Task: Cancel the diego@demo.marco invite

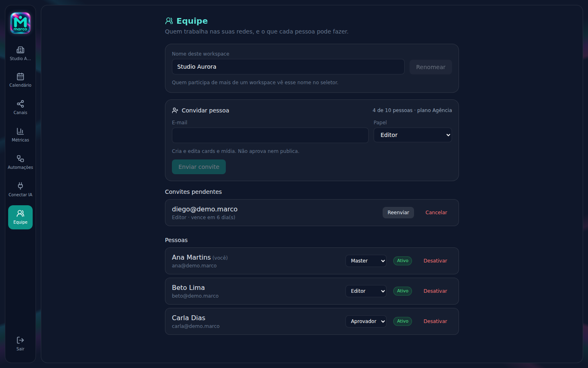Action: coord(436,213)
